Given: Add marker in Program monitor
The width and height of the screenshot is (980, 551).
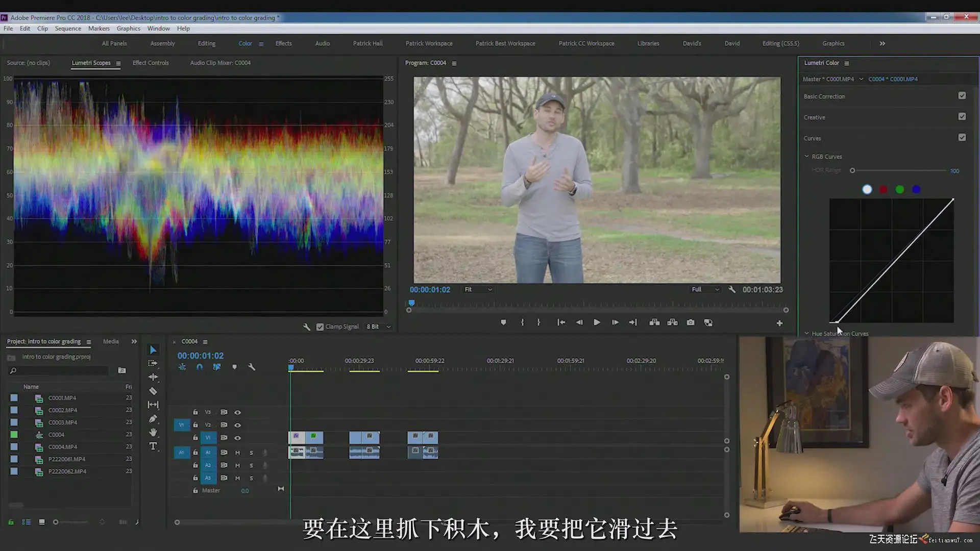Looking at the screenshot, I should click(x=503, y=322).
